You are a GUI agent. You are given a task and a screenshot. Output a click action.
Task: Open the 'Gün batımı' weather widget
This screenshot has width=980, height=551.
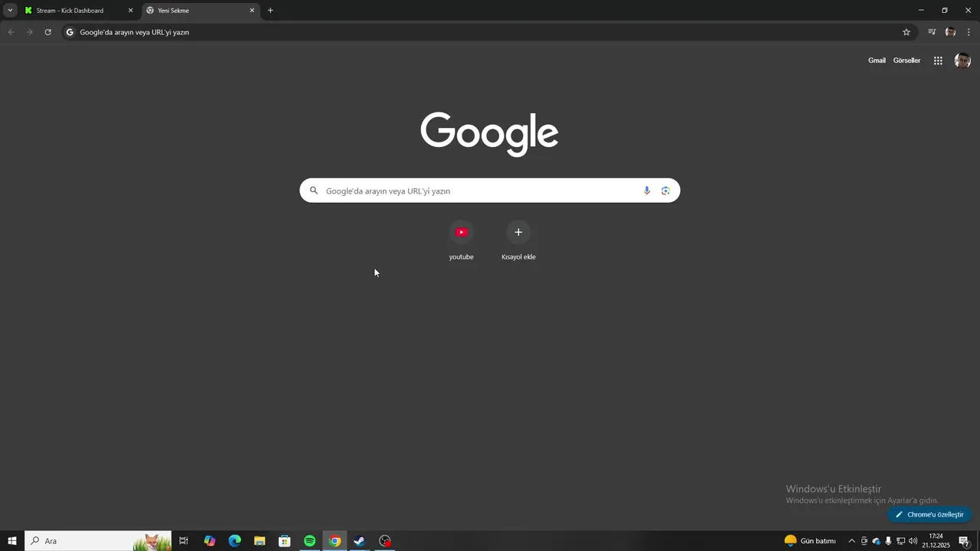pyautogui.click(x=810, y=541)
